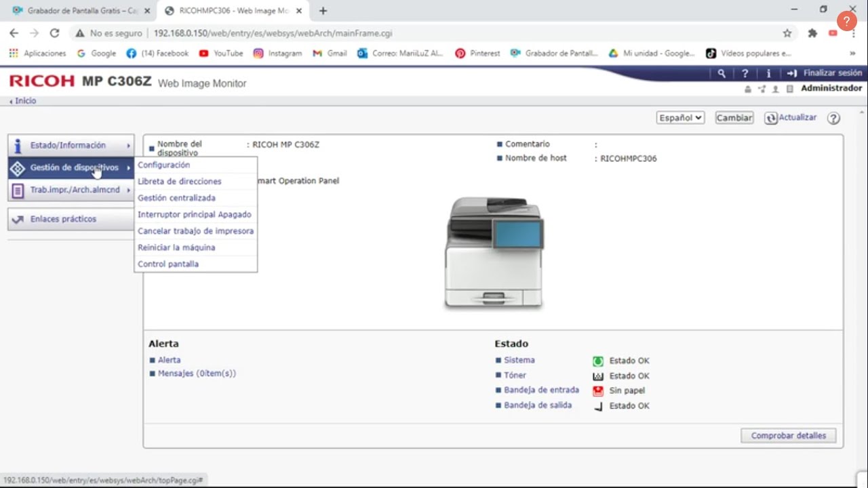Open the Gmail bookmark

coord(330,54)
